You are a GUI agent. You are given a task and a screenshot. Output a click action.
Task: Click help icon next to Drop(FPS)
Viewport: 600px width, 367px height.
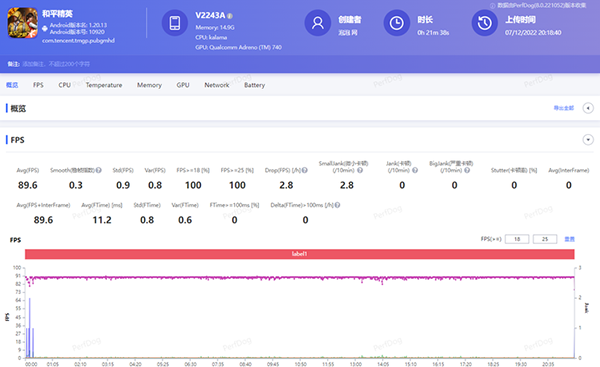click(x=305, y=170)
